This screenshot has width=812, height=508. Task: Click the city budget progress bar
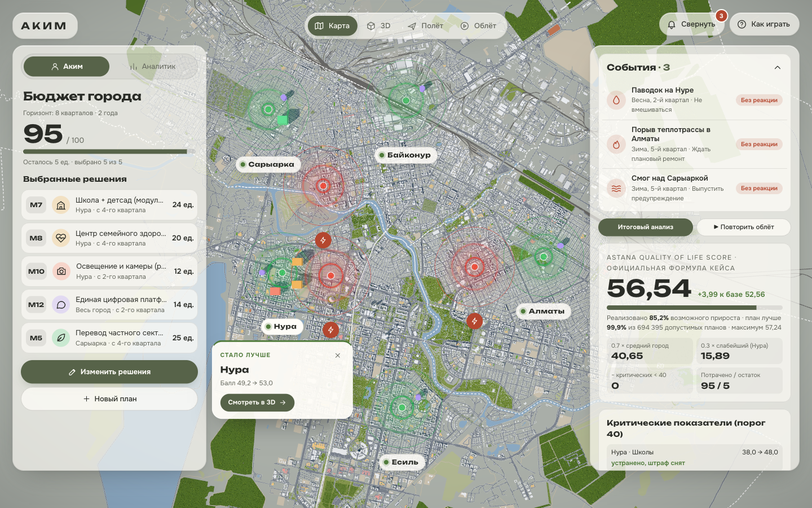click(x=109, y=152)
